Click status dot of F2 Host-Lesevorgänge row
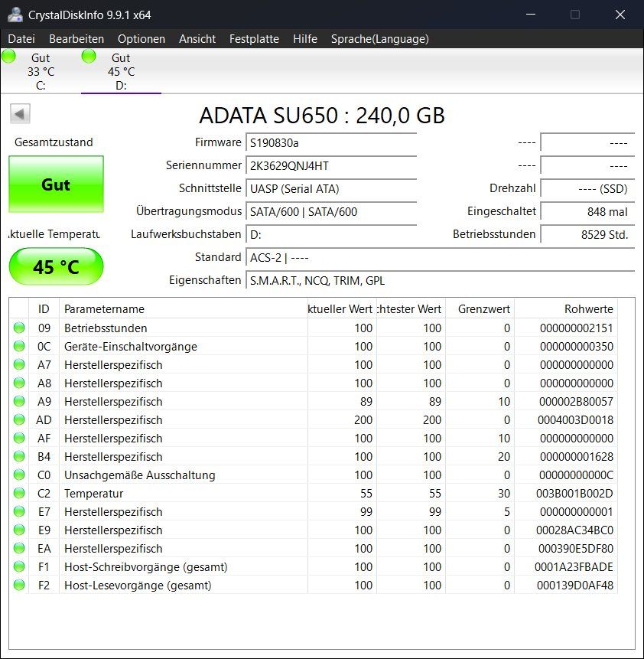The height and width of the screenshot is (659, 644). click(x=19, y=585)
